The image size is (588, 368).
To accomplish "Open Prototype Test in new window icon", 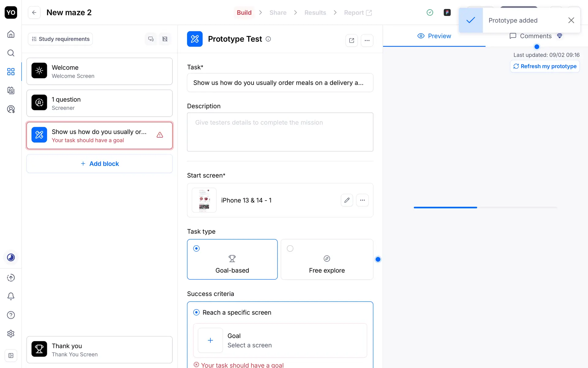I will coord(352,40).
